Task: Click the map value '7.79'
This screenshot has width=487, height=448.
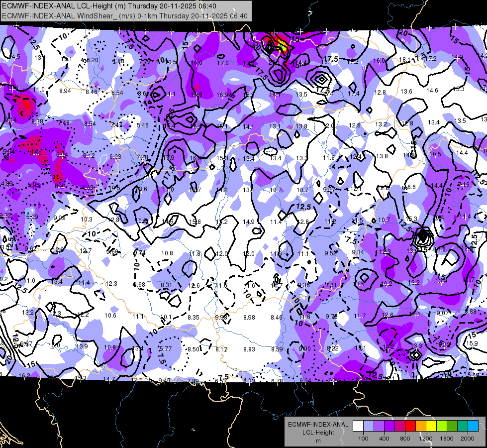Action: coord(145,62)
